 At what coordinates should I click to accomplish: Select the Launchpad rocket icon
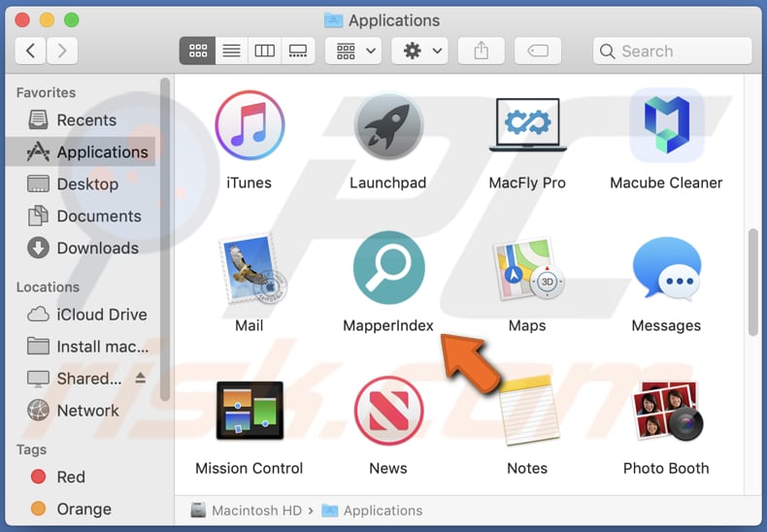tap(388, 127)
